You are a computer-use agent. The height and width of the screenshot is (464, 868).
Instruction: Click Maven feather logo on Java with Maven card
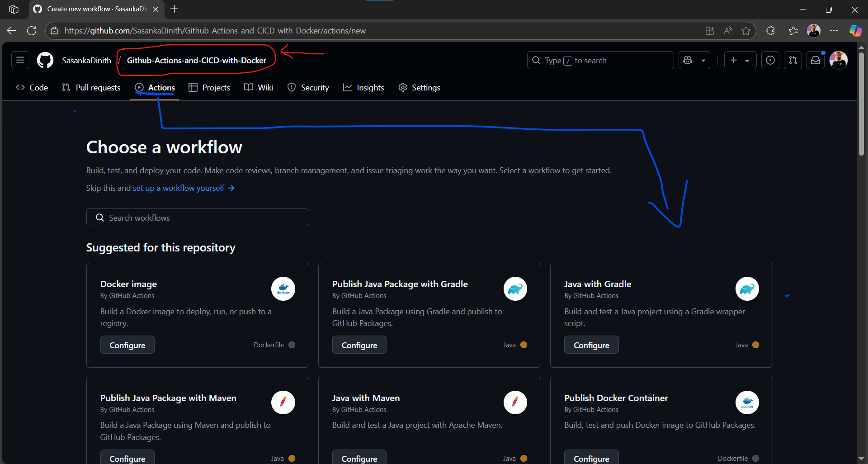pyautogui.click(x=515, y=402)
